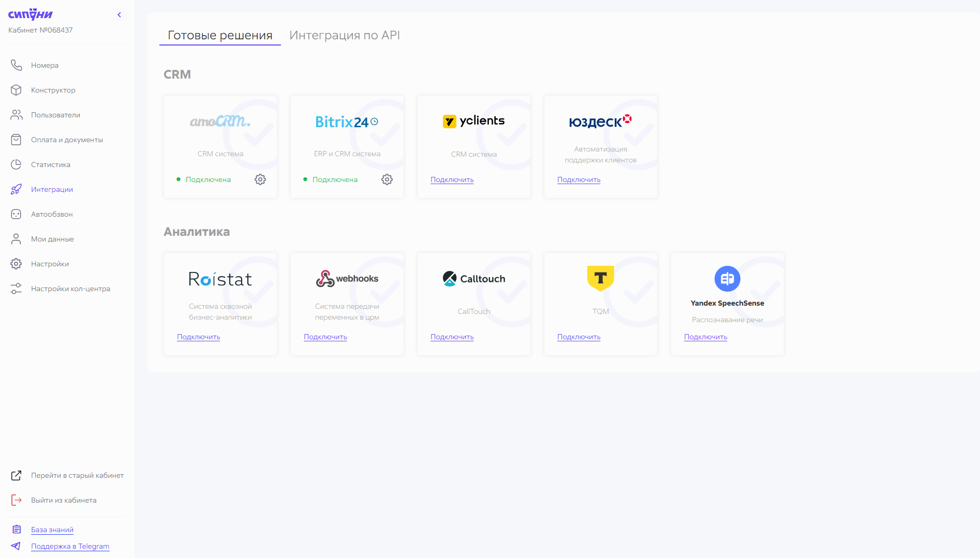980x558 pixels.
Task: Click the yclients logo
Action: click(x=473, y=121)
